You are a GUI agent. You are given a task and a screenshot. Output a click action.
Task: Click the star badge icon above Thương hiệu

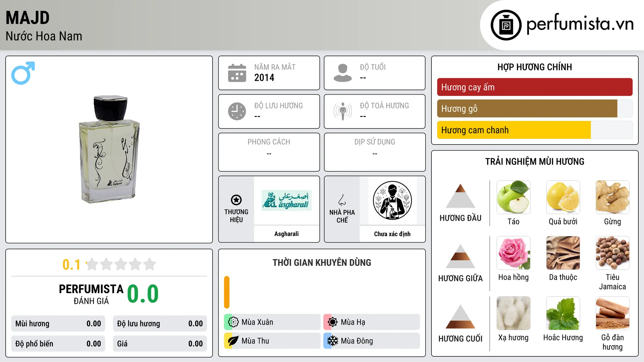[x=236, y=200]
